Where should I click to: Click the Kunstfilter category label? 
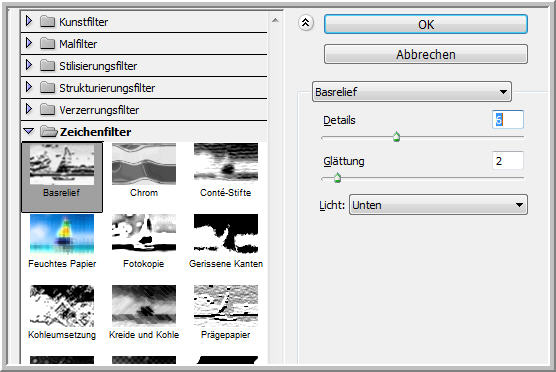pyautogui.click(x=84, y=22)
